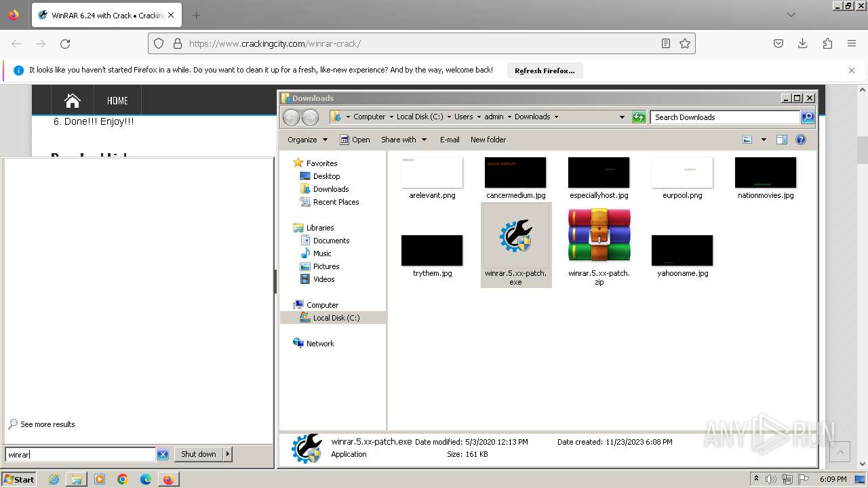Select Local Disk (C:) in tree
This screenshot has height=488, width=868.
336,318
